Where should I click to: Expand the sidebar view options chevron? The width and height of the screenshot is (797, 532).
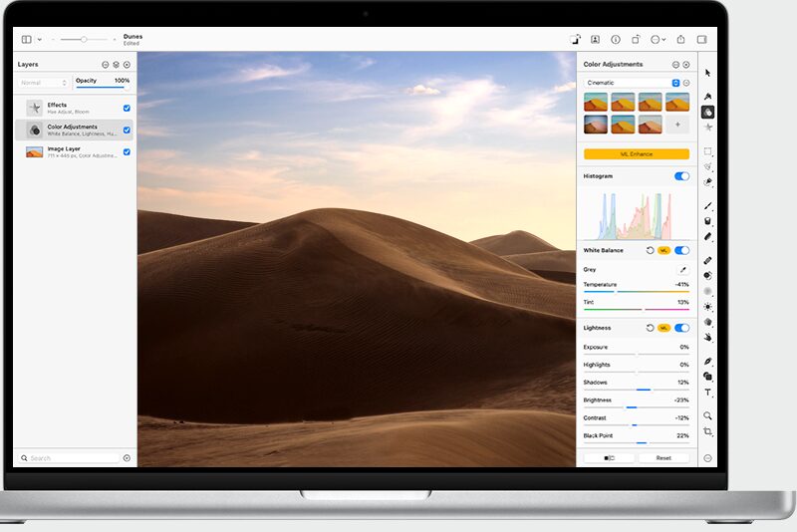[x=40, y=40]
